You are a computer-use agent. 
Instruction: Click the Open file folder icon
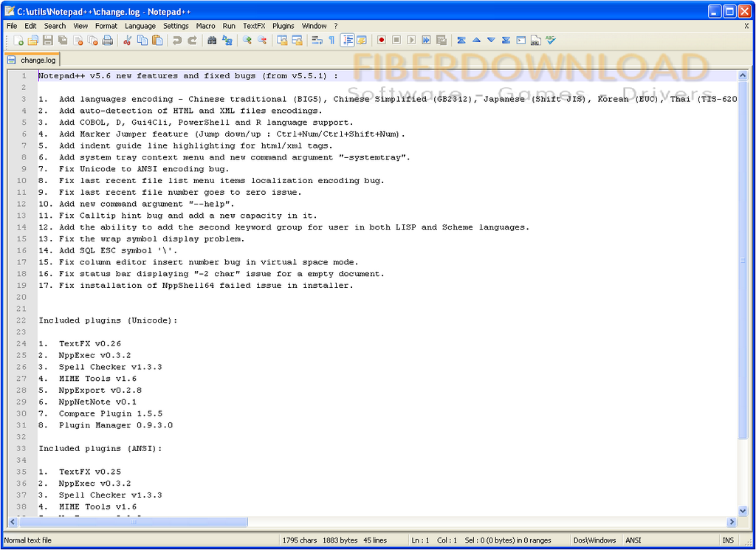pos(32,41)
